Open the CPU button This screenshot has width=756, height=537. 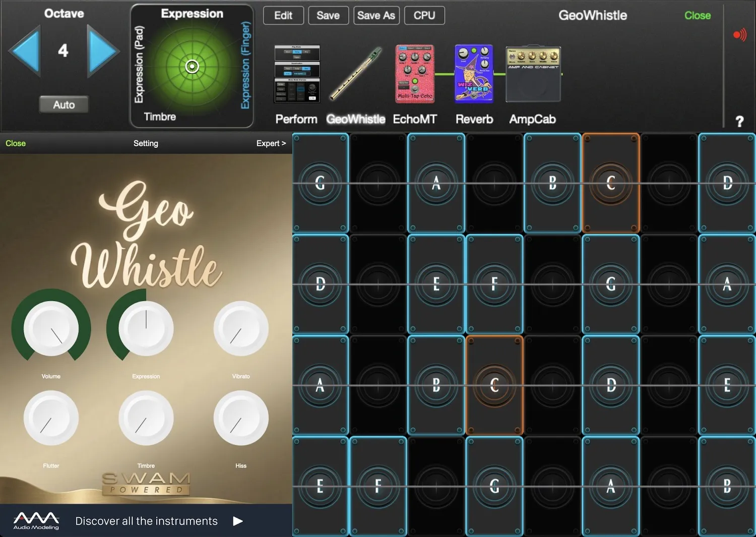(424, 16)
